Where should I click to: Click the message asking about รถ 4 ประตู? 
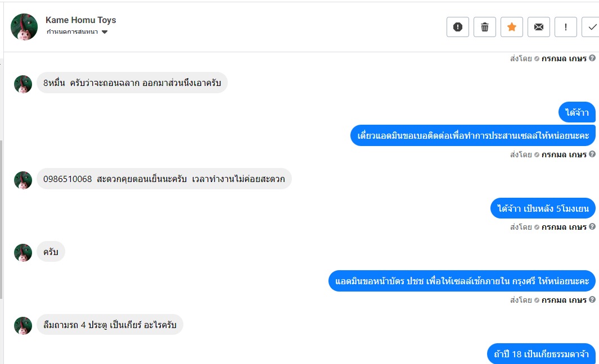point(110,325)
